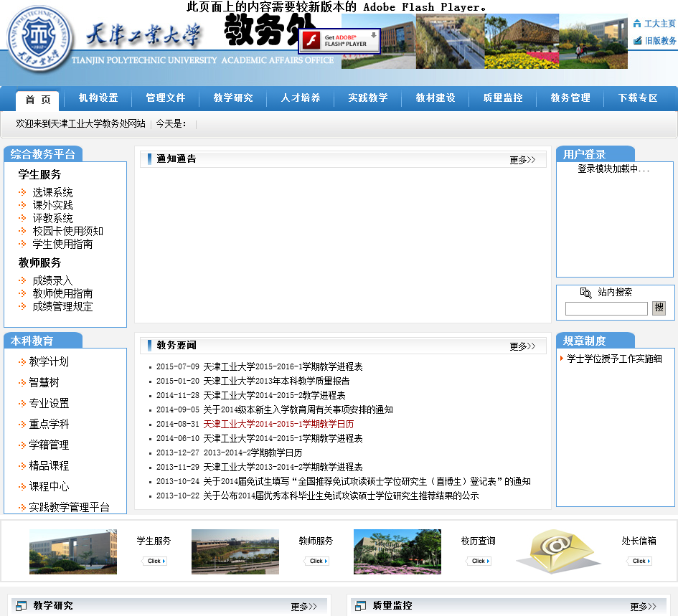Click the 质量监控 section header icon
Image resolution: width=678 pixels, height=616 pixels.
(x=360, y=606)
